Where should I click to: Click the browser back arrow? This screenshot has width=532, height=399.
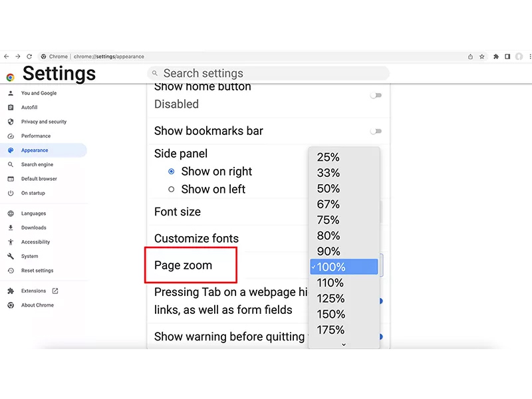tap(6, 57)
